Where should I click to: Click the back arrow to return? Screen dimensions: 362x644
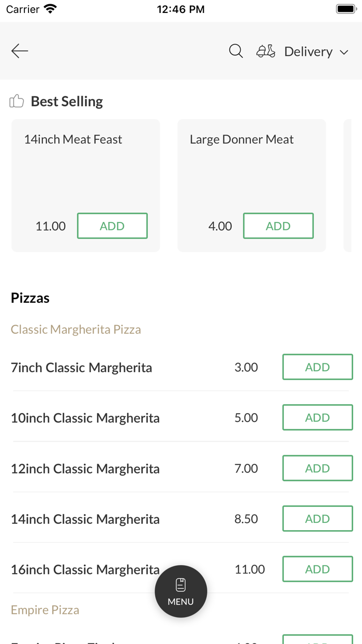click(19, 51)
